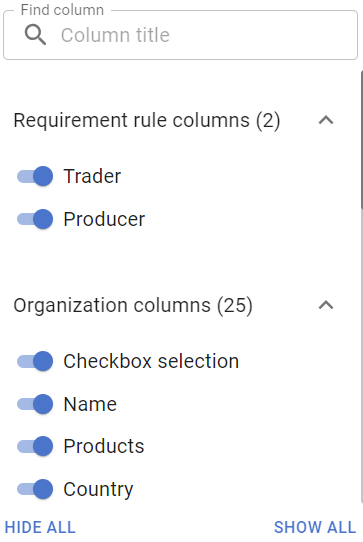Toggle the Products column visibility

click(35, 446)
